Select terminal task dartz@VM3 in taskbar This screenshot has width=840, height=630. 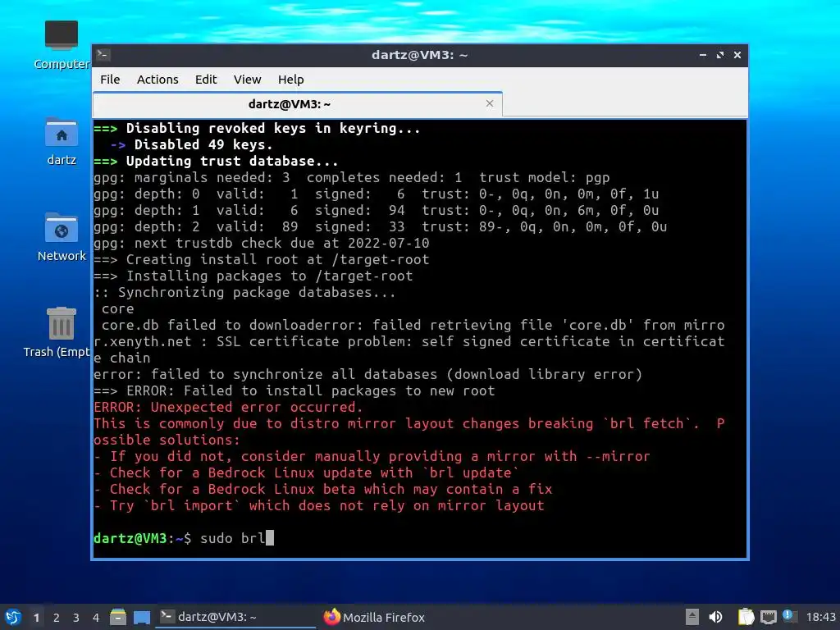tap(235, 617)
